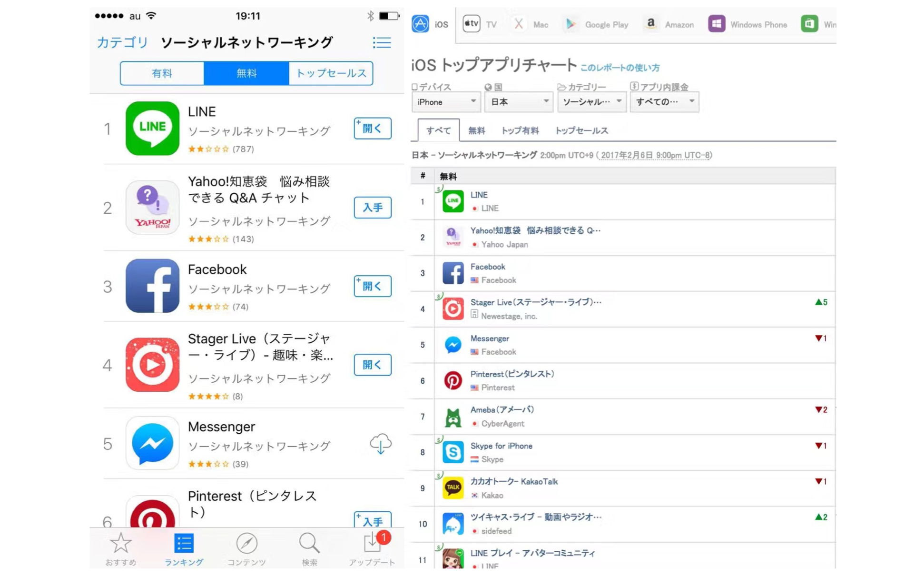Open the コンテンツ compass tab

(246, 549)
